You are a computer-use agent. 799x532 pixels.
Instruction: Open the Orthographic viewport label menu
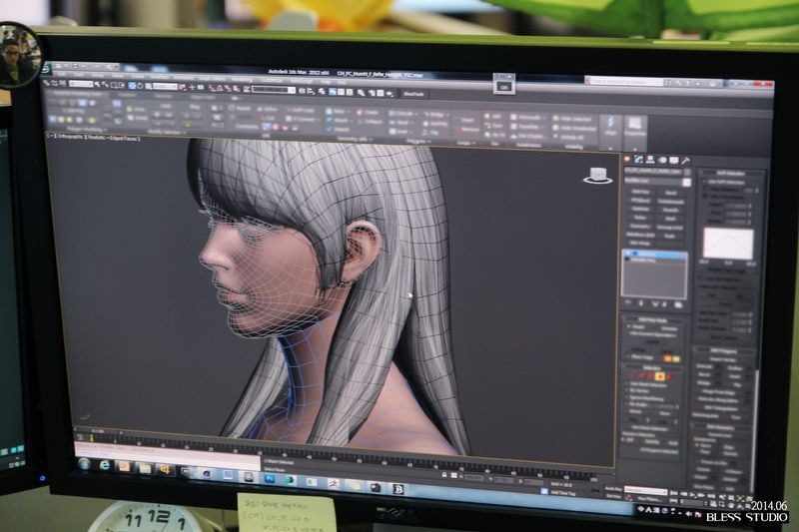[x=68, y=138]
